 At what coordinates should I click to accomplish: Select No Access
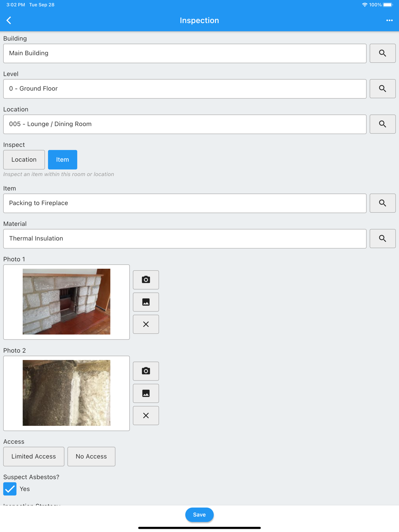point(91,457)
